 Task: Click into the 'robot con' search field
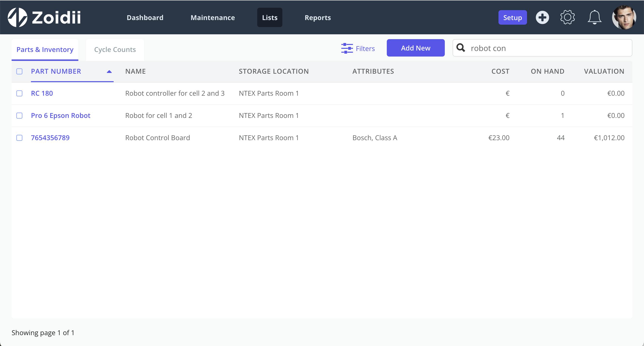coord(542,48)
